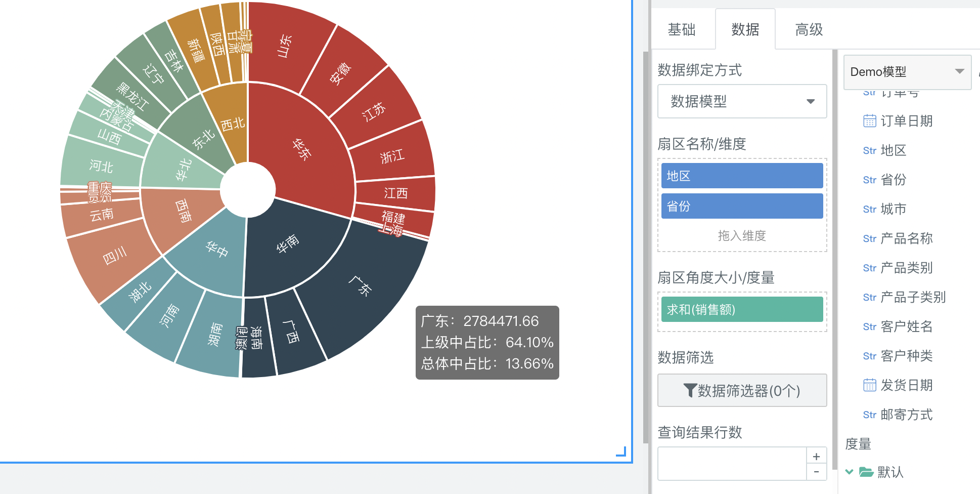
Task: Select the 地区 field in model list
Action: [894, 150]
